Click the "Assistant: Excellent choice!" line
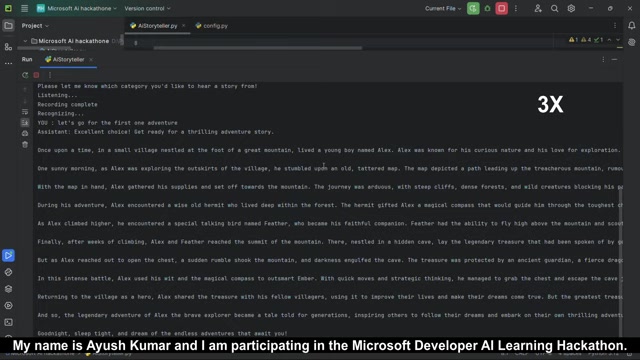Image resolution: width=640 pixels, height=360 pixels. 156,132
